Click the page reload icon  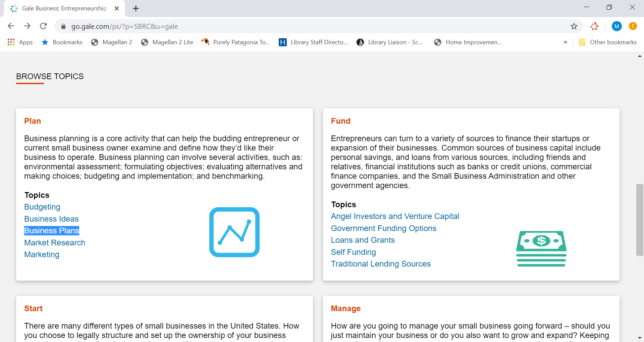point(43,26)
